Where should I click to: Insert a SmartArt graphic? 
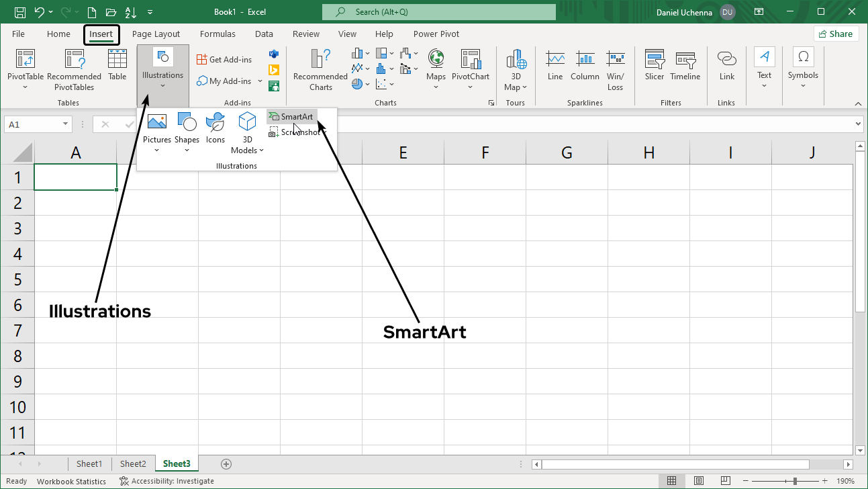291,116
